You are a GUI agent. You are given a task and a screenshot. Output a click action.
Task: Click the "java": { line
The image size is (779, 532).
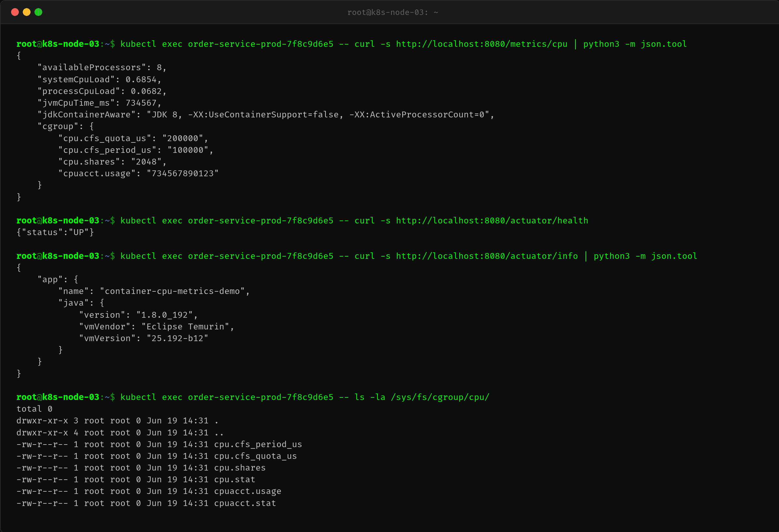81,303
